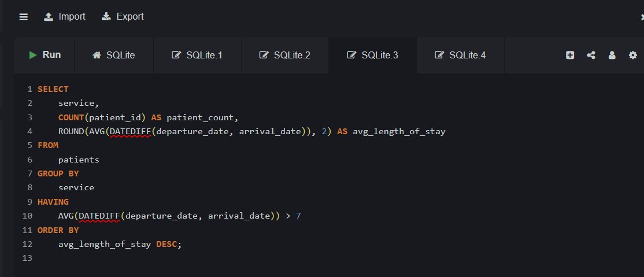Click the underlined DATEDIFF on line 10
The width and height of the screenshot is (644, 277).
(x=99, y=216)
